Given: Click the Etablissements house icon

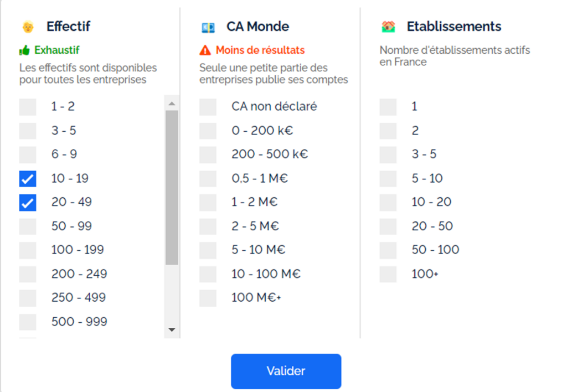Looking at the screenshot, I should pyautogui.click(x=388, y=27).
